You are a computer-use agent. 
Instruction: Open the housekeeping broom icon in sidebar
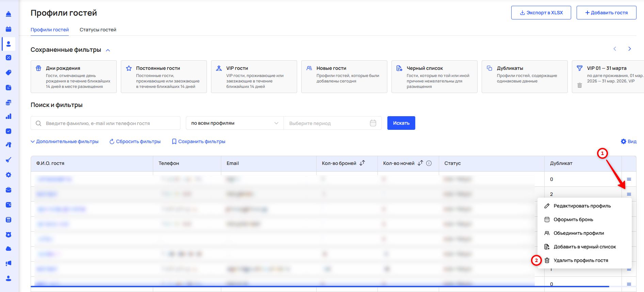point(9,160)
